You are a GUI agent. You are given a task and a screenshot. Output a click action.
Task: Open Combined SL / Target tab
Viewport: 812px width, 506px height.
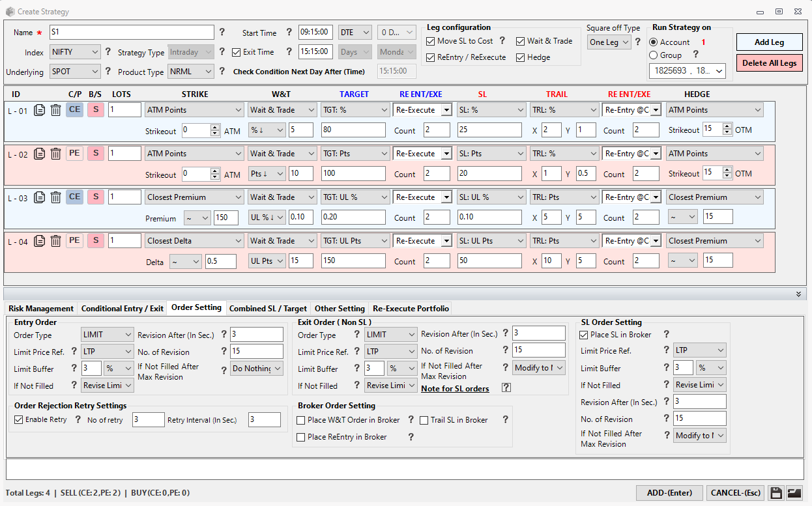point(268,309)
